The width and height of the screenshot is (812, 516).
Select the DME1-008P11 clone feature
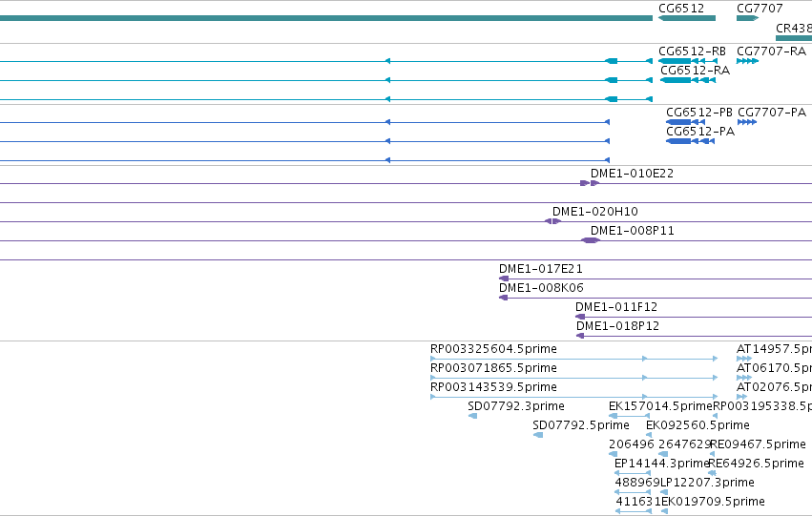[x=591, y=240]
